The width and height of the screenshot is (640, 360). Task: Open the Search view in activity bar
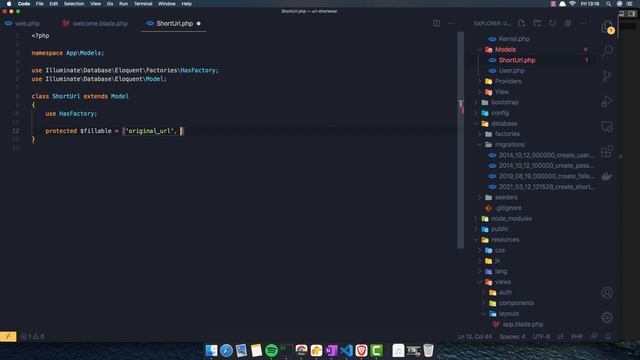607,51
